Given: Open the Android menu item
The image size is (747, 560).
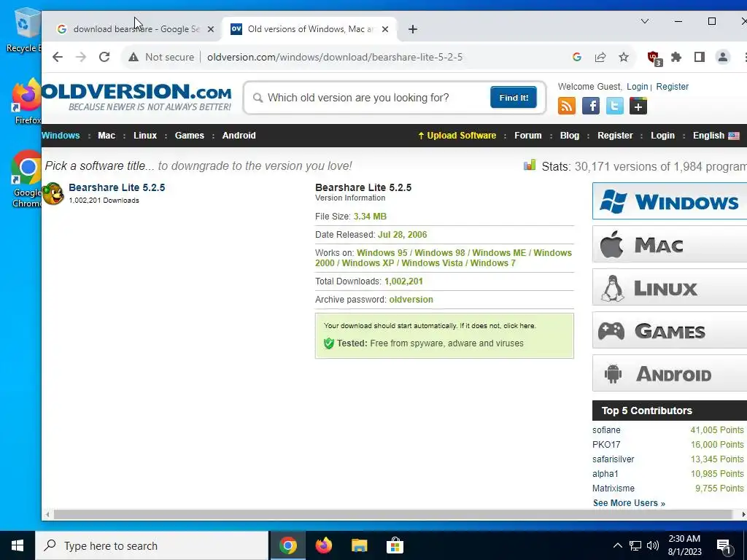Looking at the screenshot, I should [x=239, y=135].
